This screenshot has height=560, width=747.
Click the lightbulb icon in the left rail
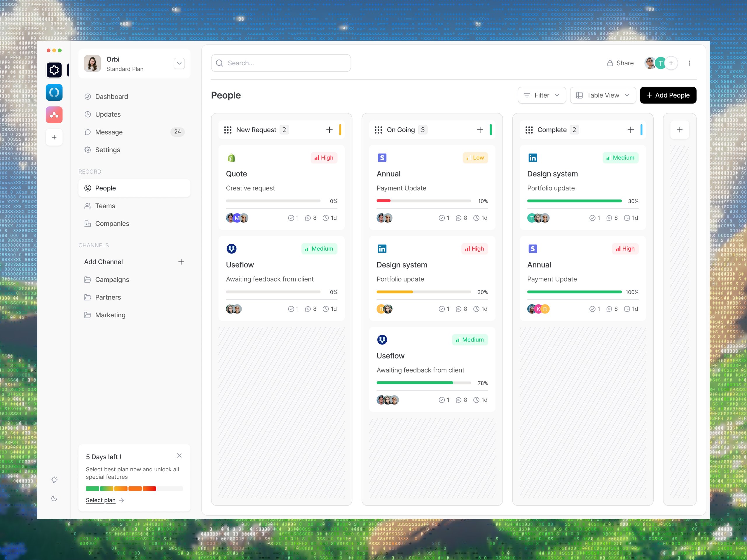tap(54, 480)
